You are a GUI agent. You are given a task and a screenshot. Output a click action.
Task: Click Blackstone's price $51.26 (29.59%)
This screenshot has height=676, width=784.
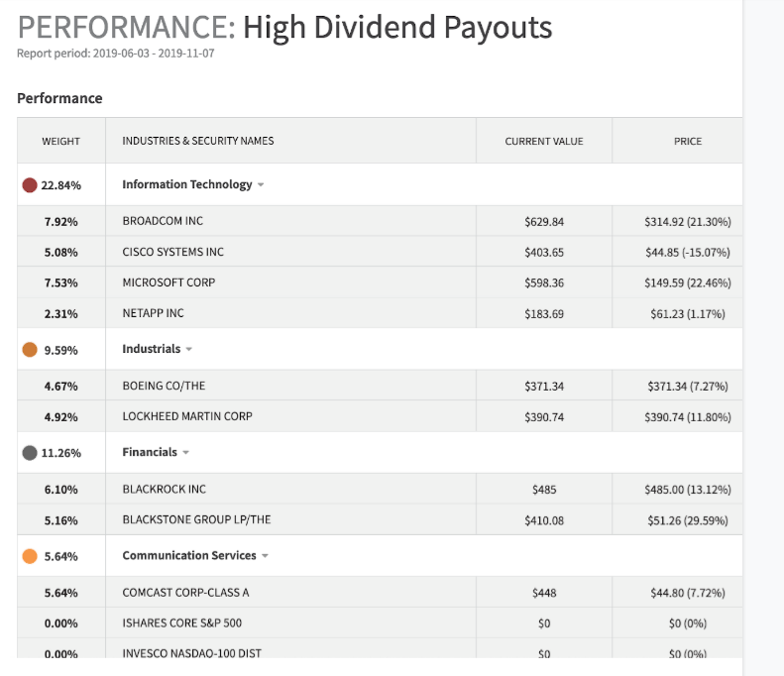tap(688, 521)
